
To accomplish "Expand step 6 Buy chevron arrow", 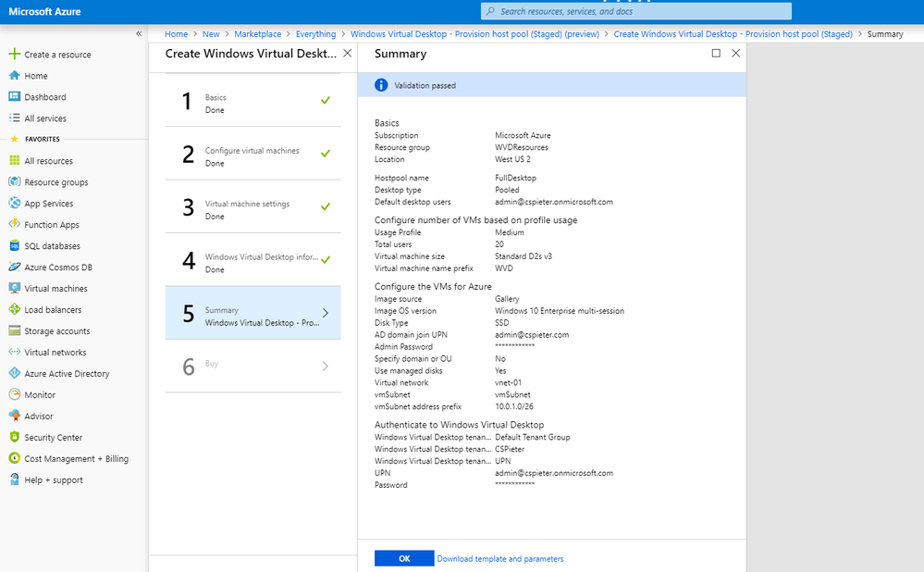I will tap(326, 367).
